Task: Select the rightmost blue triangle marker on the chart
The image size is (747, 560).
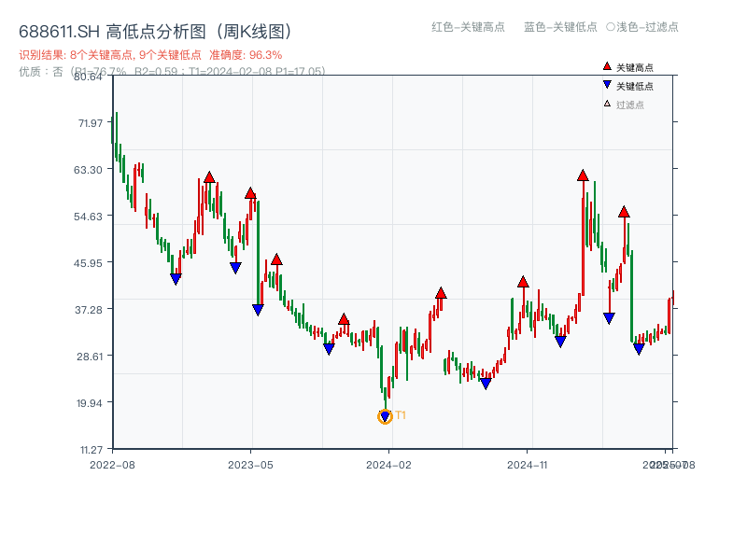Action: (x=640, y=348)
